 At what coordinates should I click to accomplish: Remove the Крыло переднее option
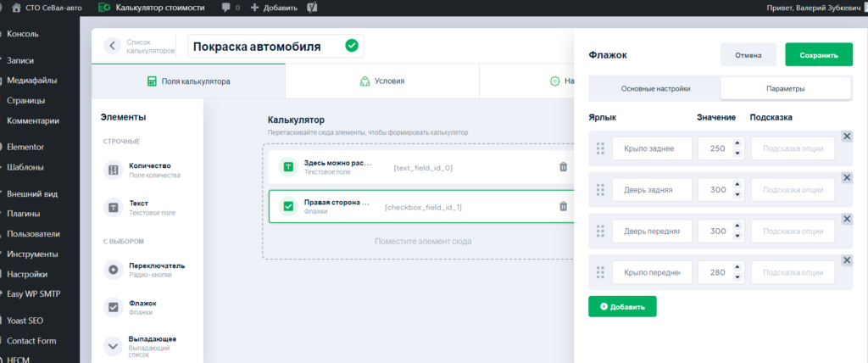click(x=847, y=260)
